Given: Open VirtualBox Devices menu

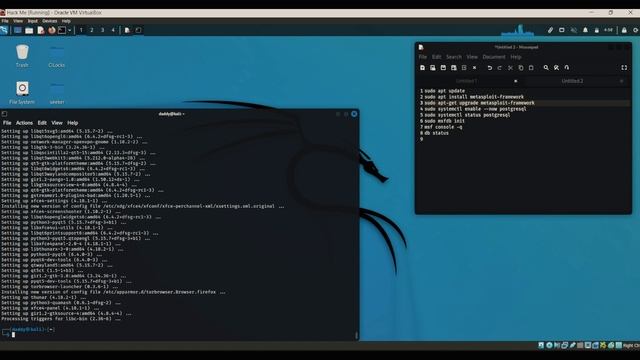Looking at the screenshot, I should [50, 21].
